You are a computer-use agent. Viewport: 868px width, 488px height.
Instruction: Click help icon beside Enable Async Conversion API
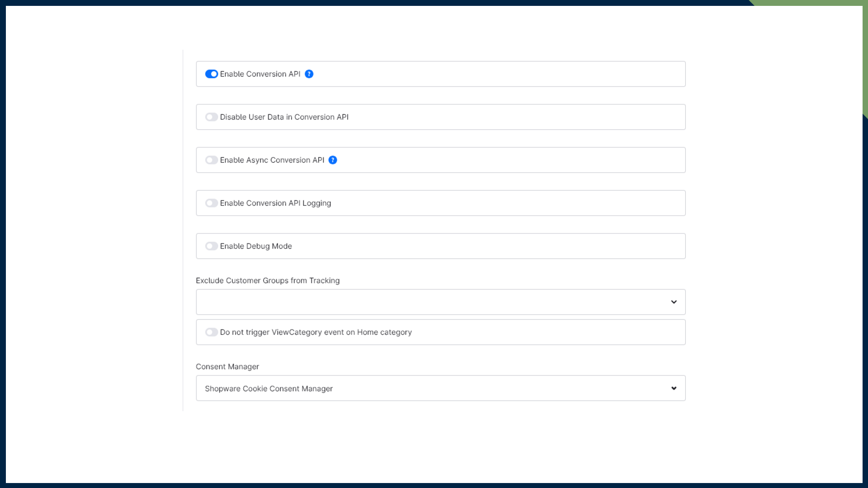[333, 160]
